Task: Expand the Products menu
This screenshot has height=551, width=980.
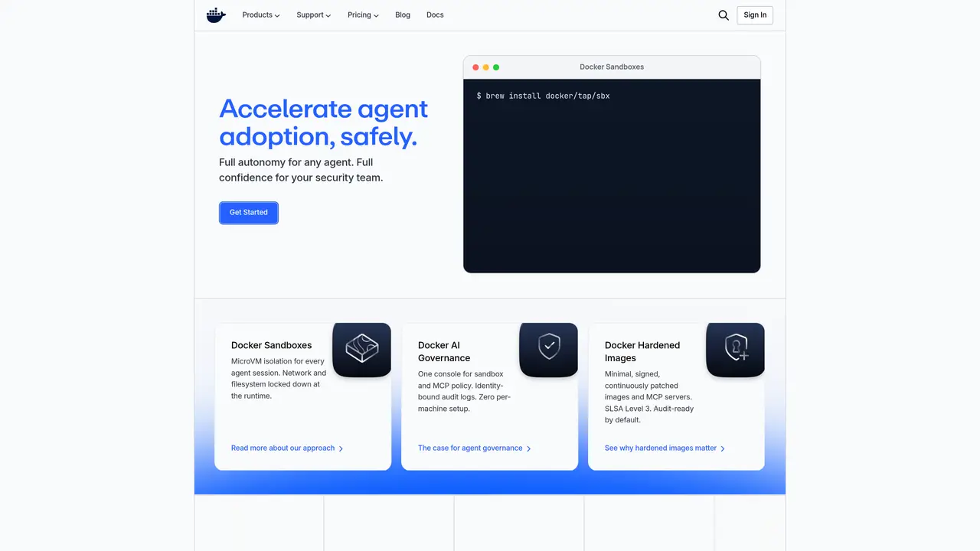Action: point(261,15)
